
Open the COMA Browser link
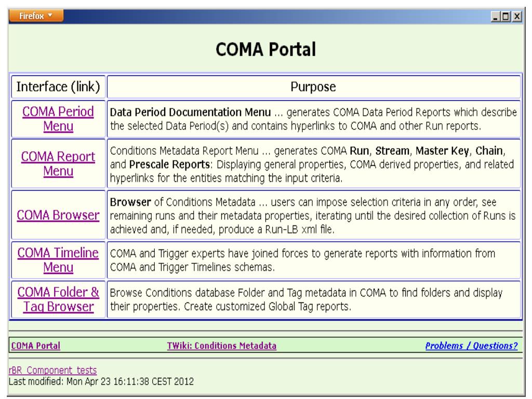coord(58,215)
